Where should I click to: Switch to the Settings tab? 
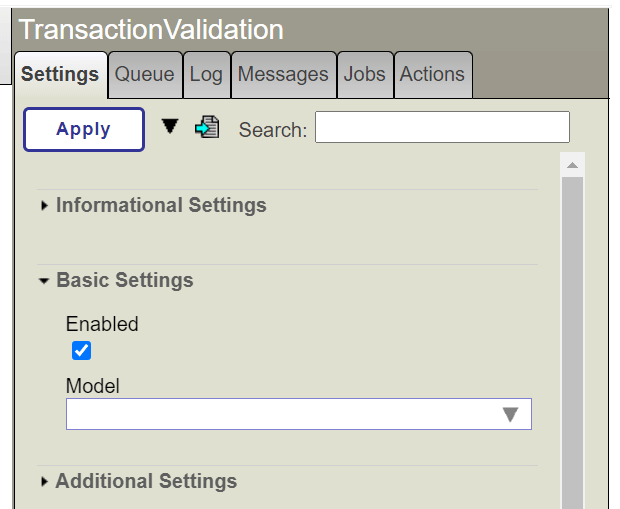click(60, 75)
